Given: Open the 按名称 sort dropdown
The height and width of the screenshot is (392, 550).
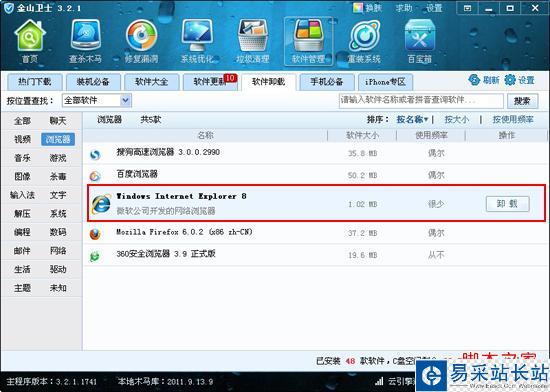Looking at the screenshot, I should coord(412,120).
